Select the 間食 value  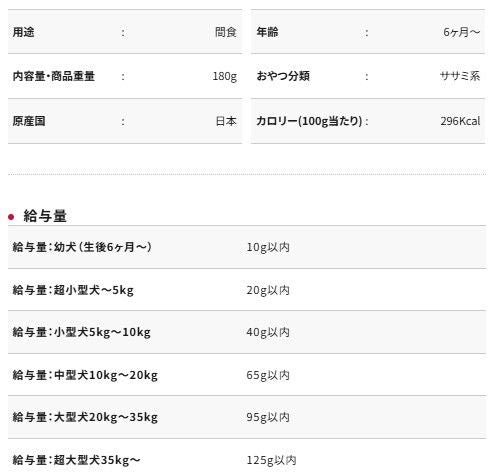click(x=226, y=32)
